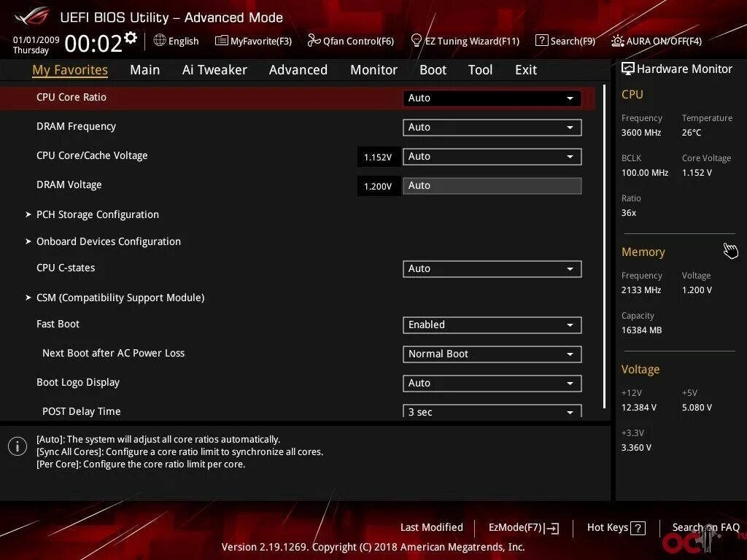
Task: Click the Hardware Monitor screen icon
Action: pos(627,69)
